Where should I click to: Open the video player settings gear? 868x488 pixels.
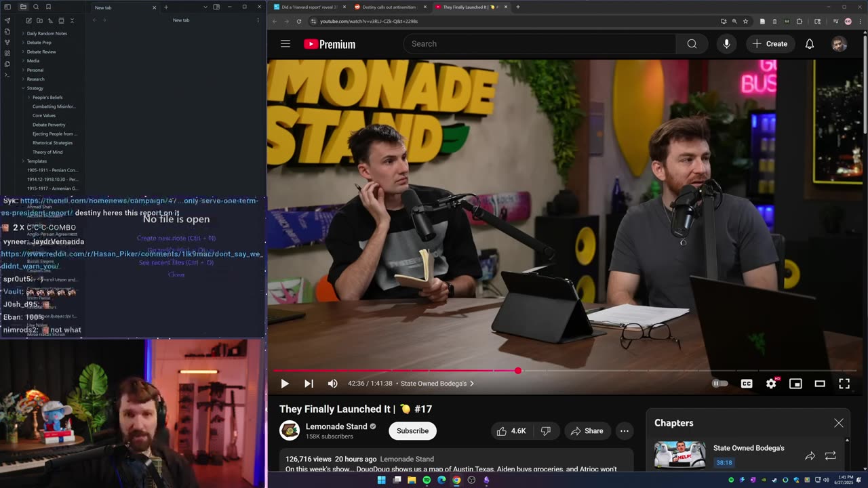click(771, 384)
